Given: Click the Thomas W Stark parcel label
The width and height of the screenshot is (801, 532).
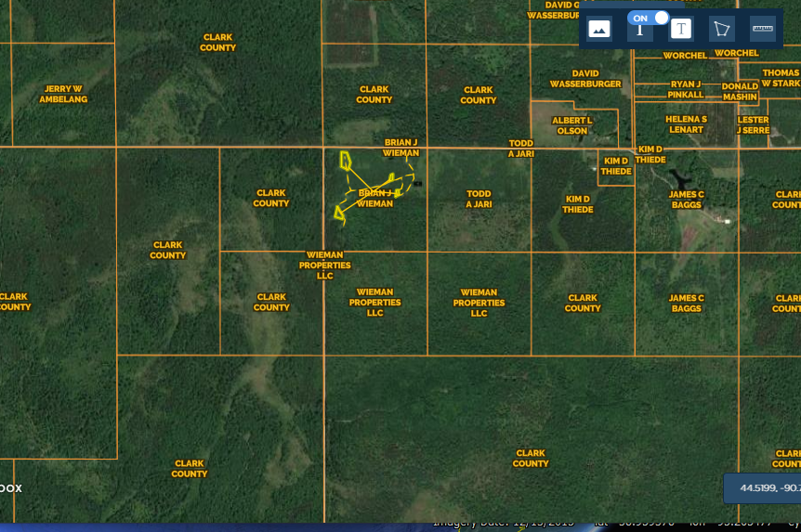Looking at the screenshot, I should click(x=781, y=78).
